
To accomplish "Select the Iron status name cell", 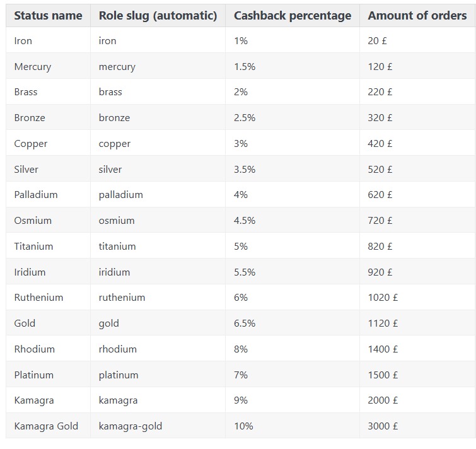I will [23, 41].
